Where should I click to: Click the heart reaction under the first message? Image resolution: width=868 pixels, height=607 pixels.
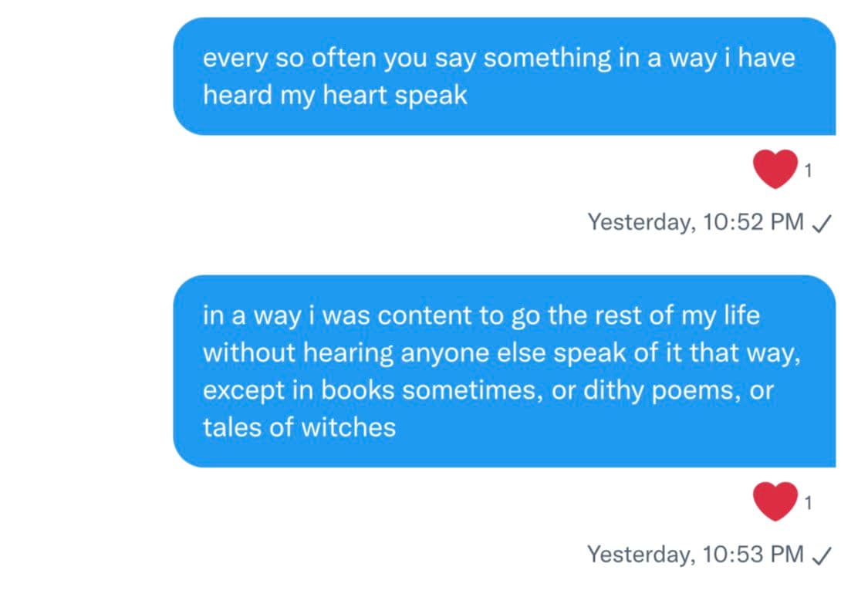[774, 170]
